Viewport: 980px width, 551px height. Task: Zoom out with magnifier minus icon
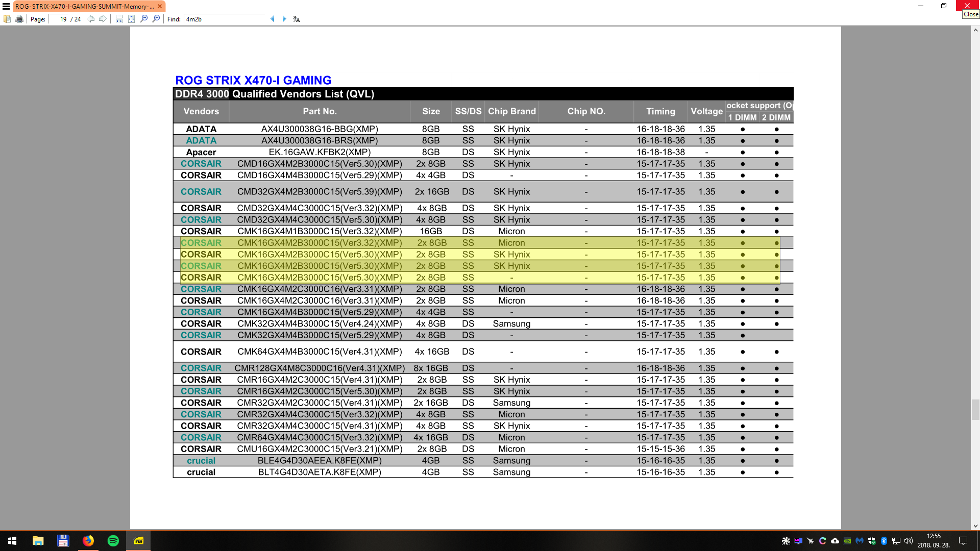pos(144,19)
